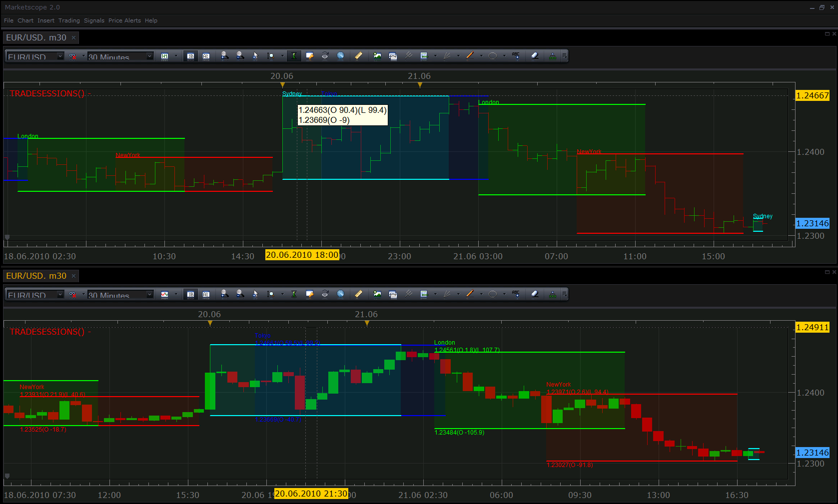
Task: Open the chart type dropdown arrow in top toolbar
Action: pyautogui.click(x=176, y=56)
